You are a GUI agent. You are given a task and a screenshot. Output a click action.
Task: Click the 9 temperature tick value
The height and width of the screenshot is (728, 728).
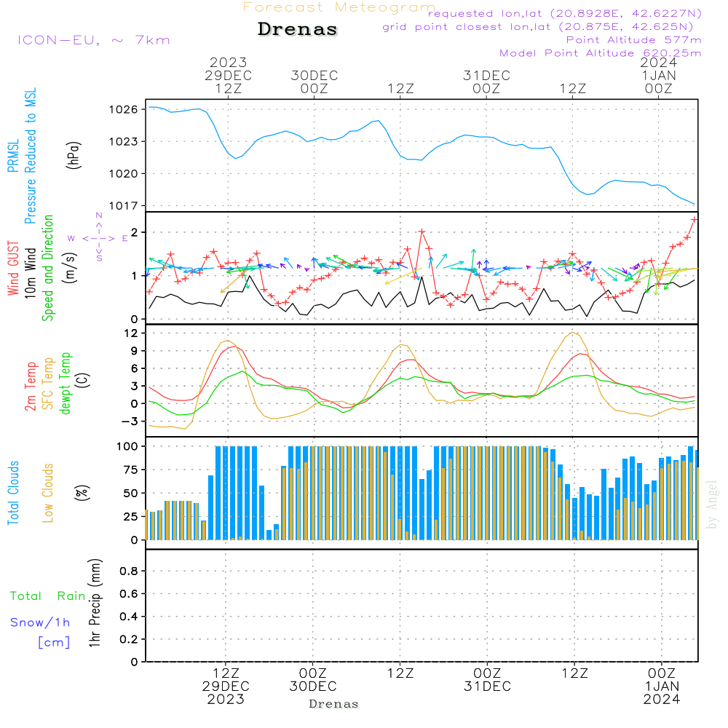(x=135, y=351)
